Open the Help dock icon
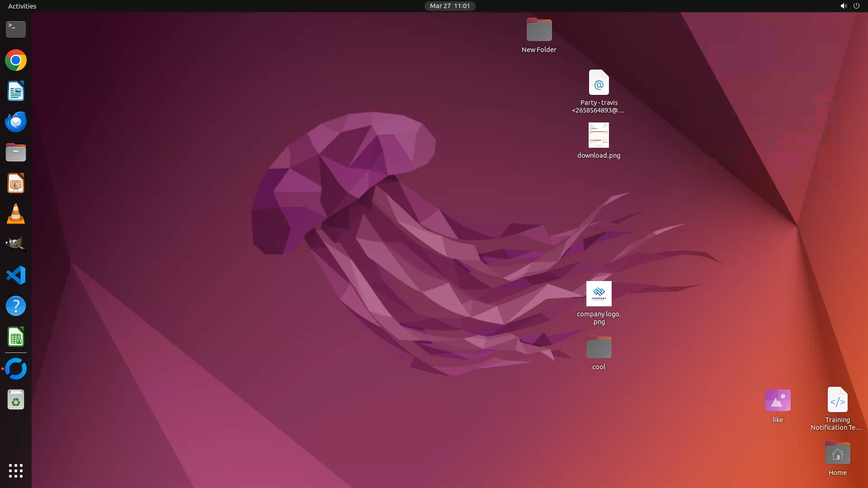The height and width of the screenshot is (488, 868). point(16,306)
